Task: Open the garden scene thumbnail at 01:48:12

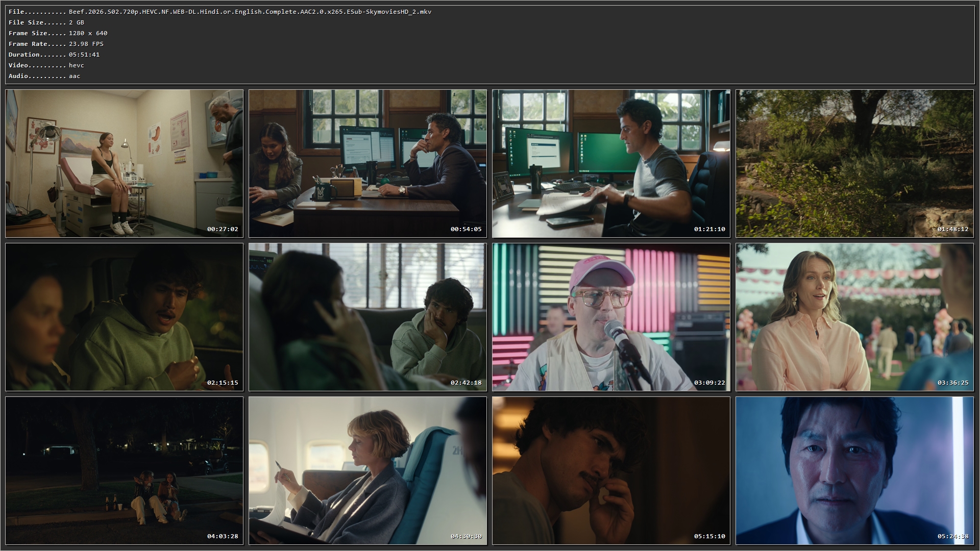Action: [x=854, y=164]
